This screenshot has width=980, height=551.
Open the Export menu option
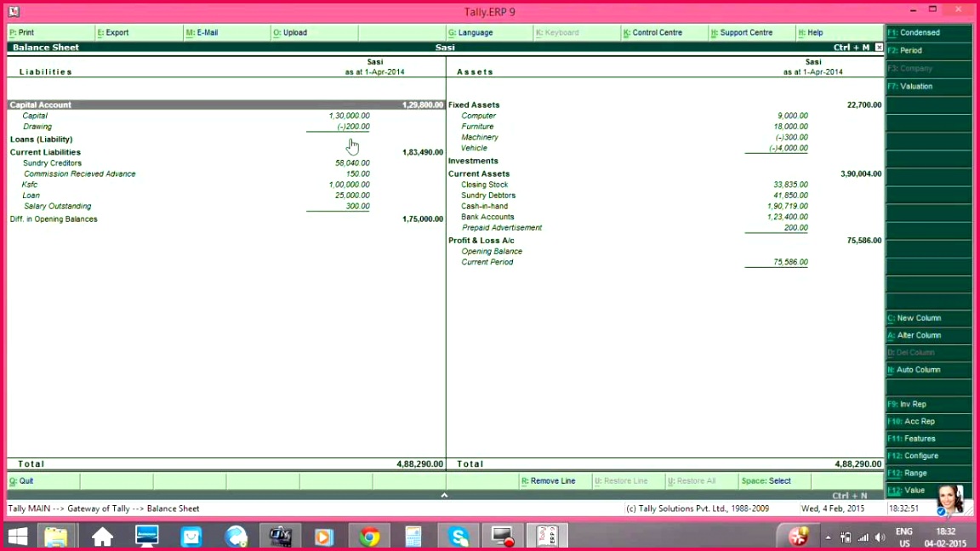pos(117,33)
